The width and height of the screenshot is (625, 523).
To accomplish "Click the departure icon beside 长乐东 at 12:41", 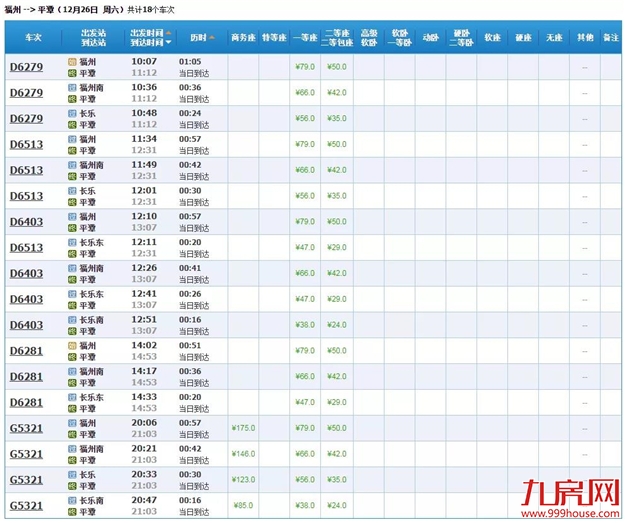I will click(72, 294).
